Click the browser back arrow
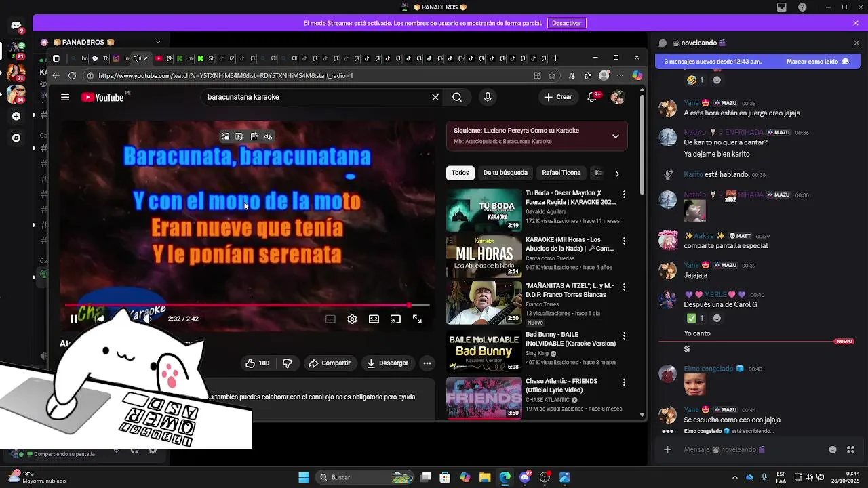Viewport: 868px width, 488px height. coord(56,75)
